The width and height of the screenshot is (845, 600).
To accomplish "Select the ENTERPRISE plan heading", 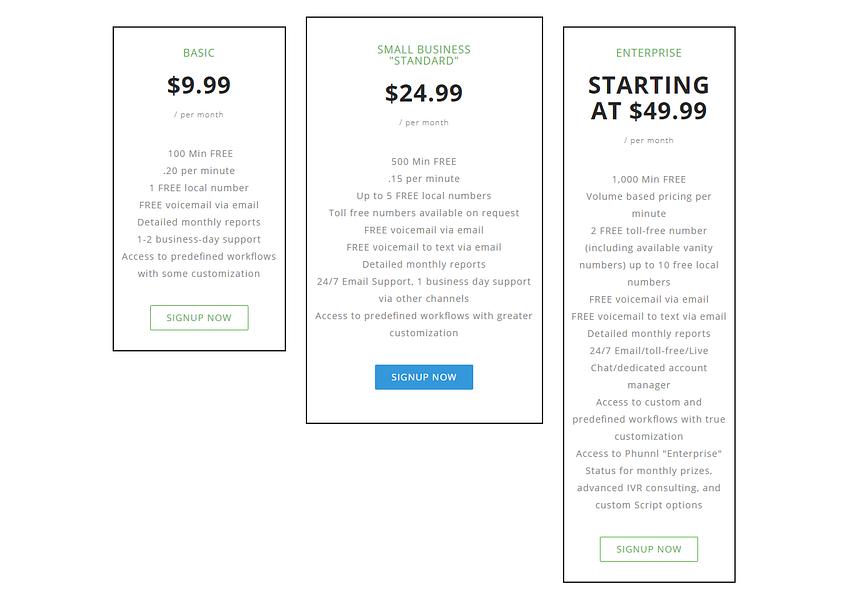I will 648,53.
